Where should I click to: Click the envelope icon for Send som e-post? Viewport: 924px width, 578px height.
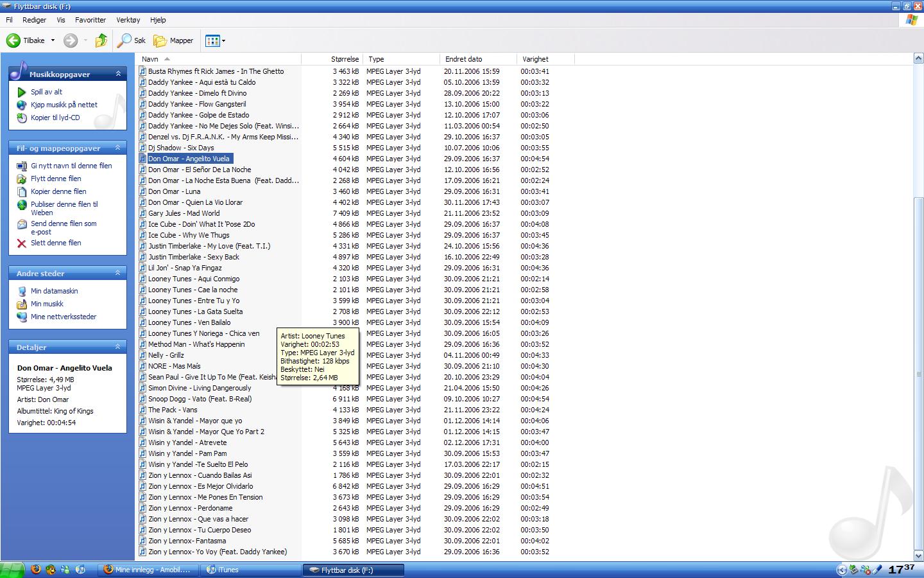click(x=22, y=224)
